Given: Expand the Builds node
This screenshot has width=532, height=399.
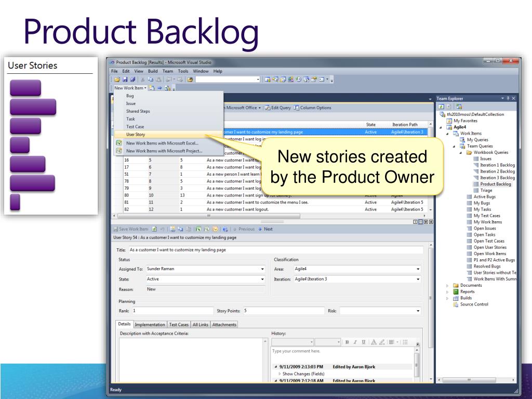Looking at the screenshot, I should point(447,298).
